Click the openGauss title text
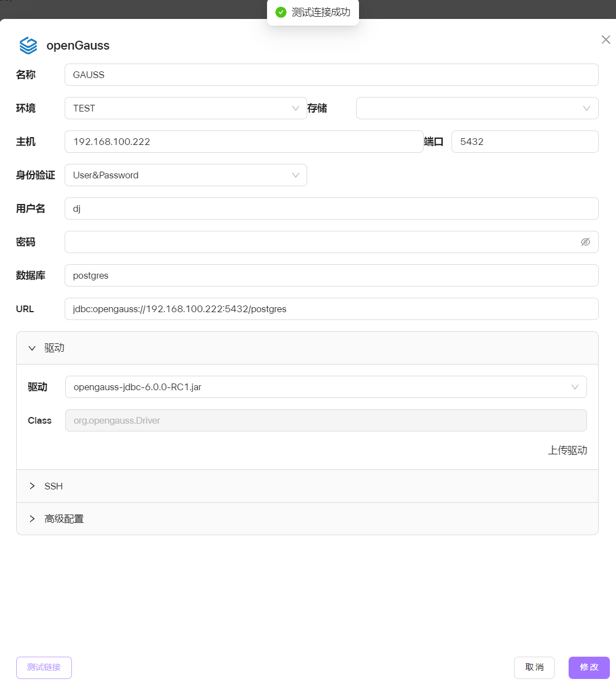This screenshot has width=616, height=684. point(78,45)
